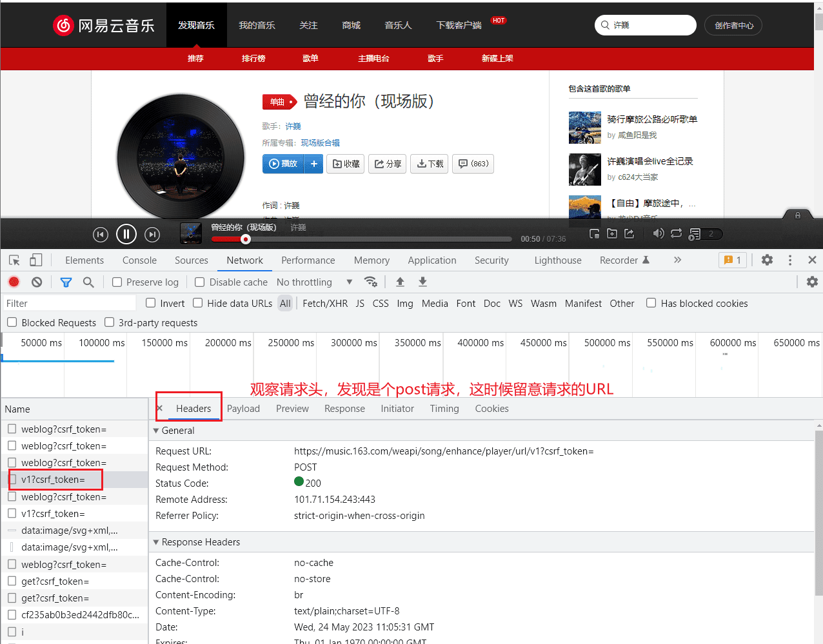
Task: Click 下载 download button for song
Action: point(430,164)
